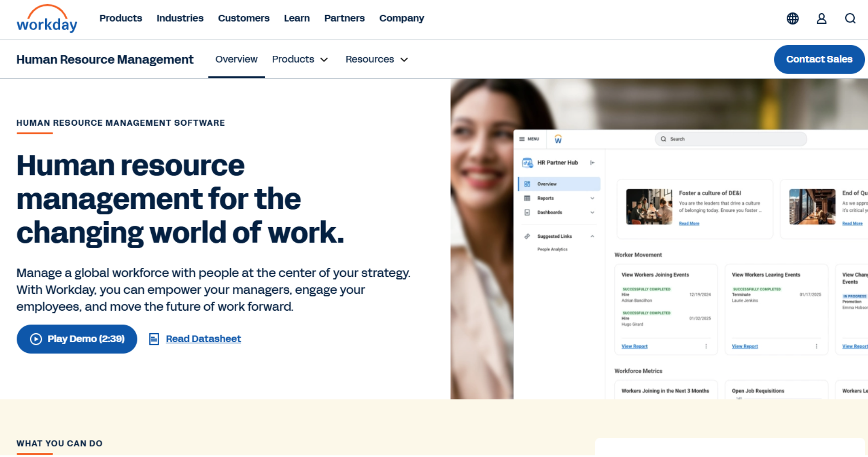Click the Workday logo in the top navigation
868x457 pixels.
pyautogui.click(x=47, y=19)
